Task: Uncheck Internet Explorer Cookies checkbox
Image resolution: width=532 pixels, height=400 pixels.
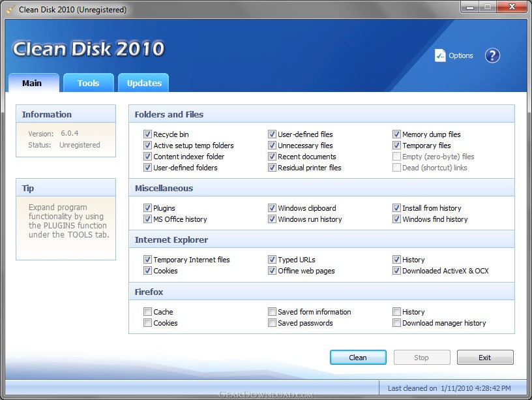Action: (x=147, y=271)
